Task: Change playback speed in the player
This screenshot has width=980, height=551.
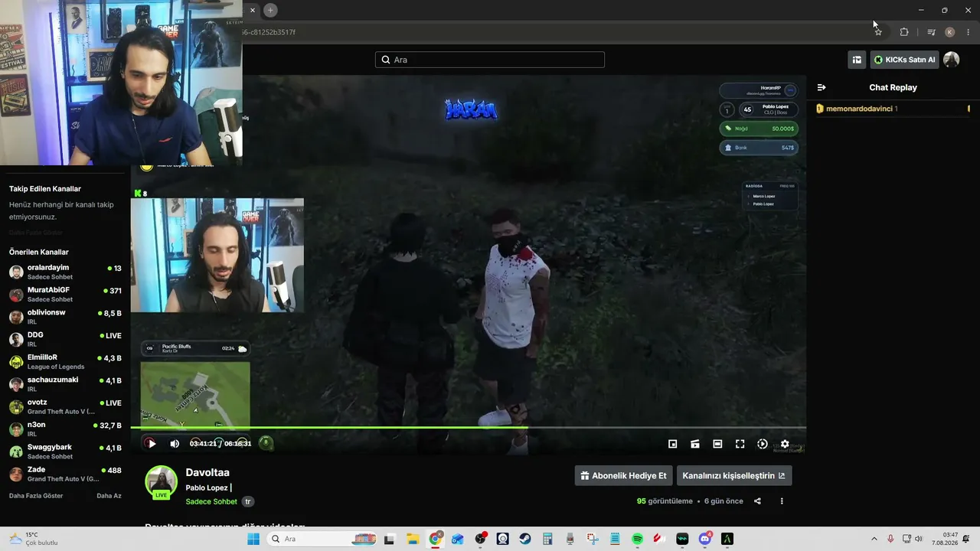Action: click(x=763, y=444)
